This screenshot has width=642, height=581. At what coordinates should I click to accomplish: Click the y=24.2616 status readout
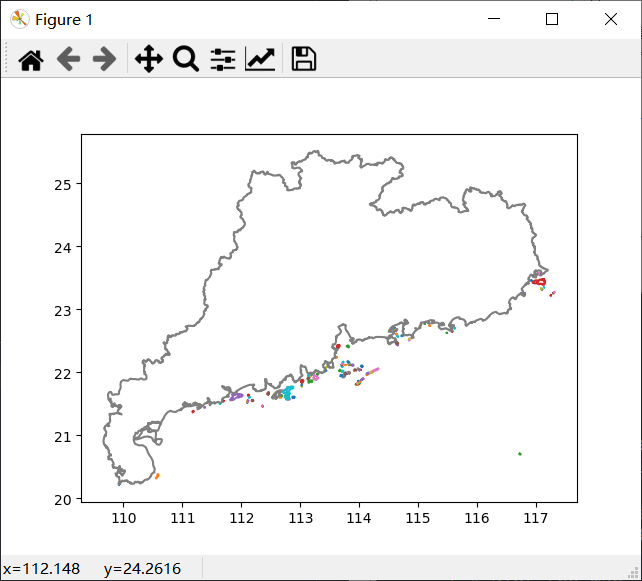pyautogui.click(x=142, y=569)
